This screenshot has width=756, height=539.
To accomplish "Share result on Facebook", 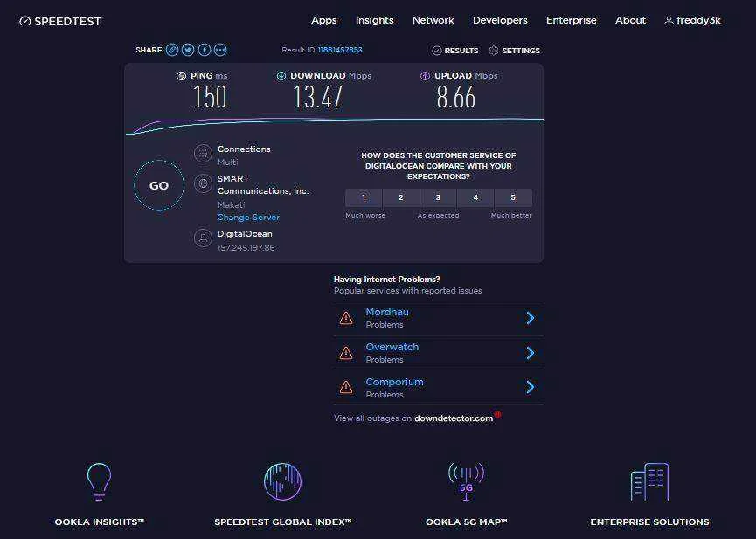I will (x=205, y=50).
